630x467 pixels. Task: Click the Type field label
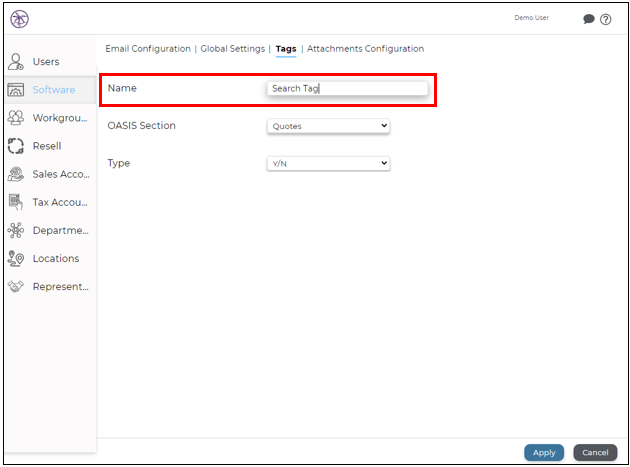coord(119,163)
